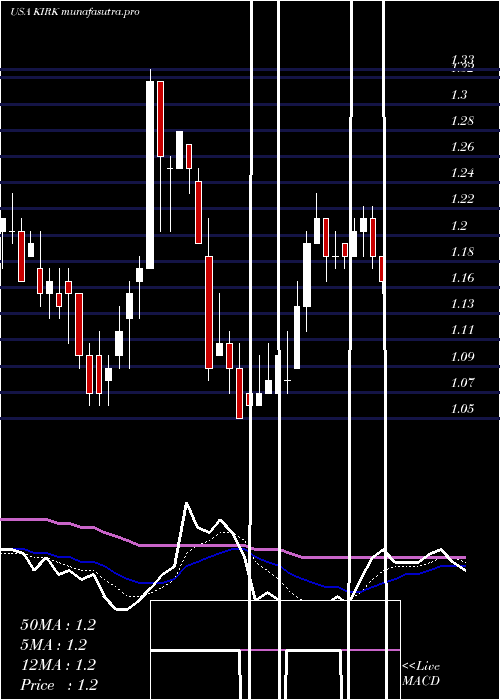Click the '50MA : 1.2' readout
The width and height of the screenshot is (500, 700).
58,625
